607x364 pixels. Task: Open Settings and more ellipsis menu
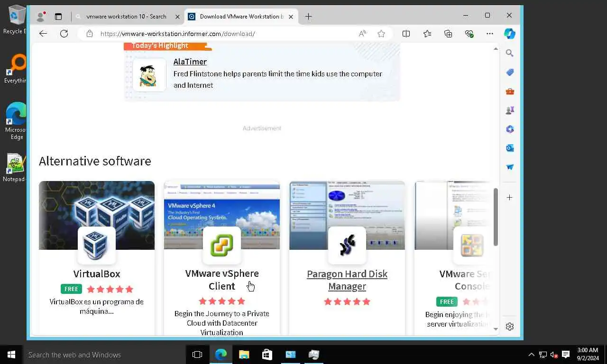pos(490,34)
